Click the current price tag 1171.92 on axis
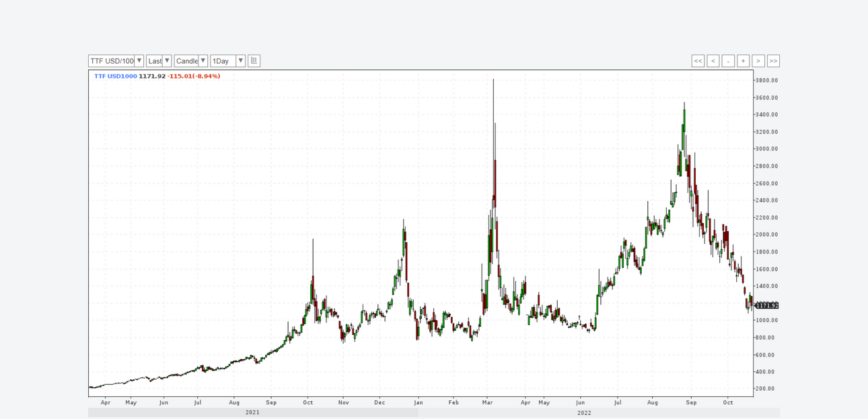This screenshot has height=419, width=868. (766, 305)
